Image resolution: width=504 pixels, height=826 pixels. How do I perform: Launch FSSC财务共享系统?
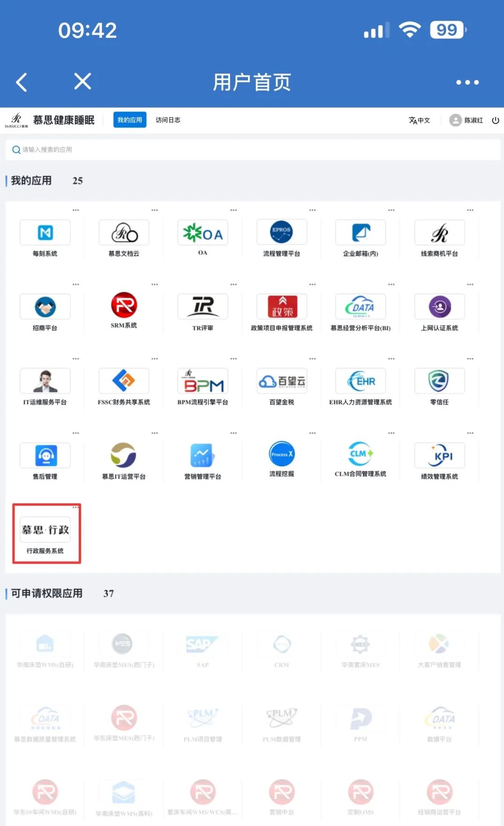124,381
